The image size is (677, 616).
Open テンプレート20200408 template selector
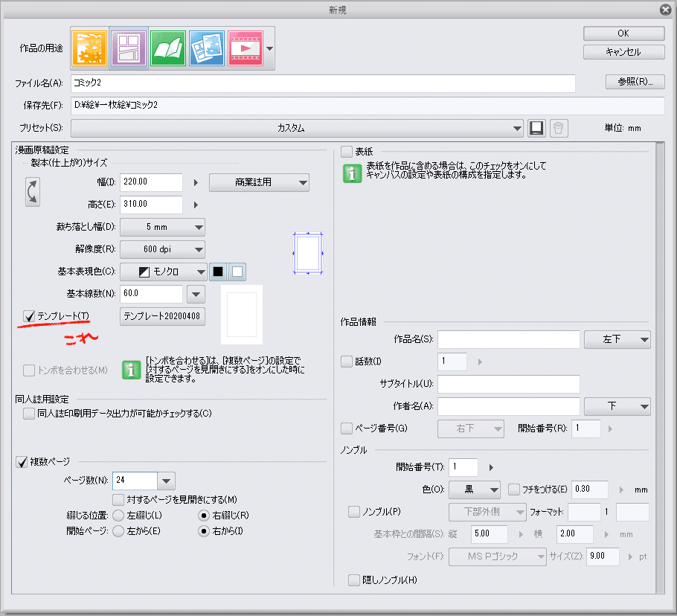tap(162, 316)
